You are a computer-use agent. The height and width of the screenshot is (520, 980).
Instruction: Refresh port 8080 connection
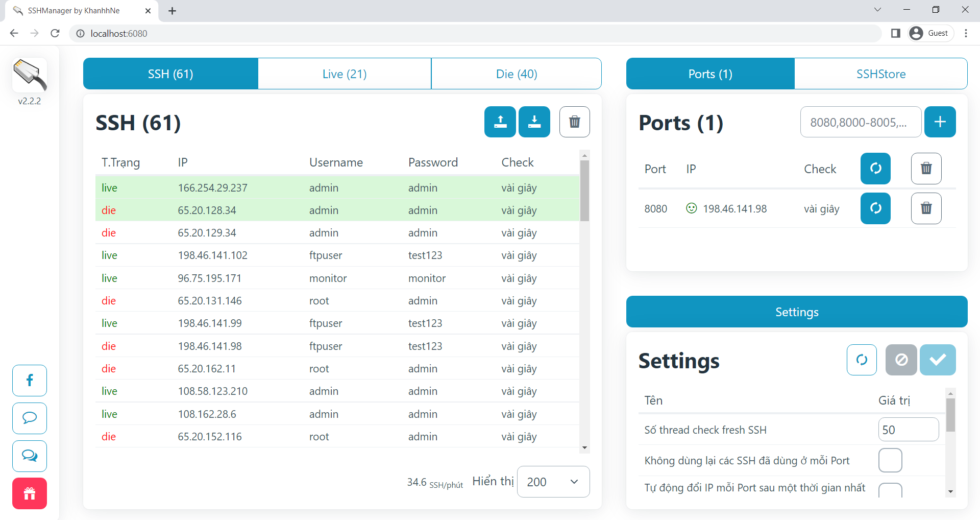click(x=875, y=208)
